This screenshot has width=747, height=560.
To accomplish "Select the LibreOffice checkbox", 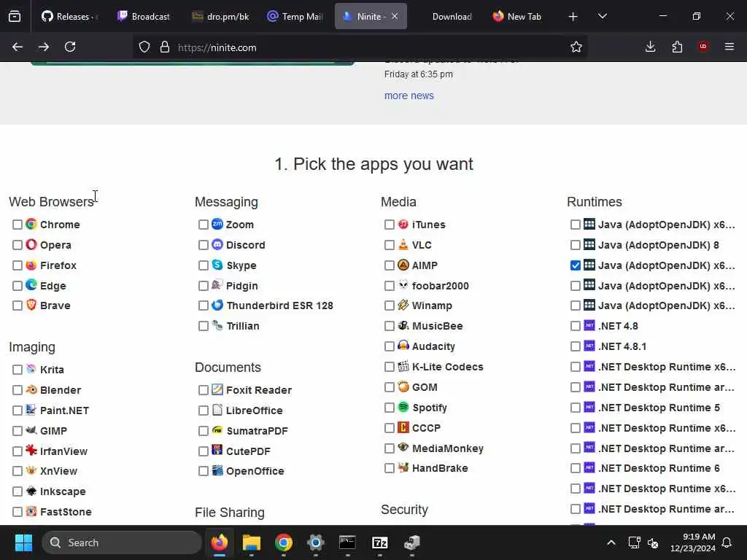I will pos(204,411).
